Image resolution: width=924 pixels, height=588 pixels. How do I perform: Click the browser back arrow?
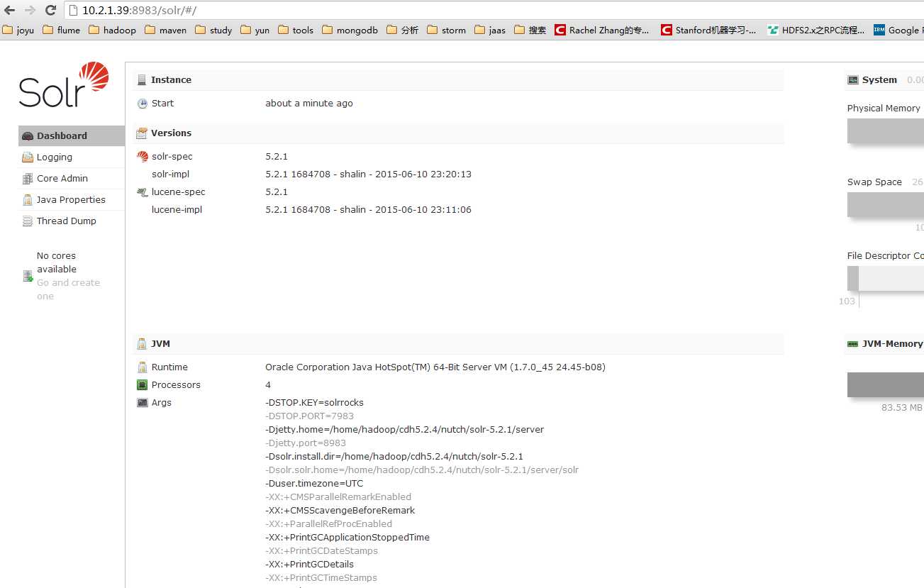pyautogui.click(x=10, y=10)
